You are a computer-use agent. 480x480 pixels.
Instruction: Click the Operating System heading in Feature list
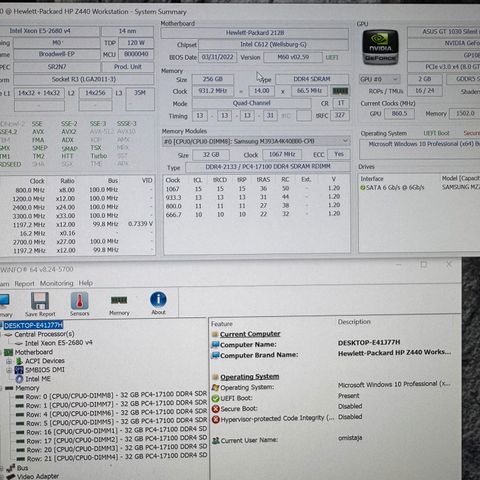[x=250, y=377]
